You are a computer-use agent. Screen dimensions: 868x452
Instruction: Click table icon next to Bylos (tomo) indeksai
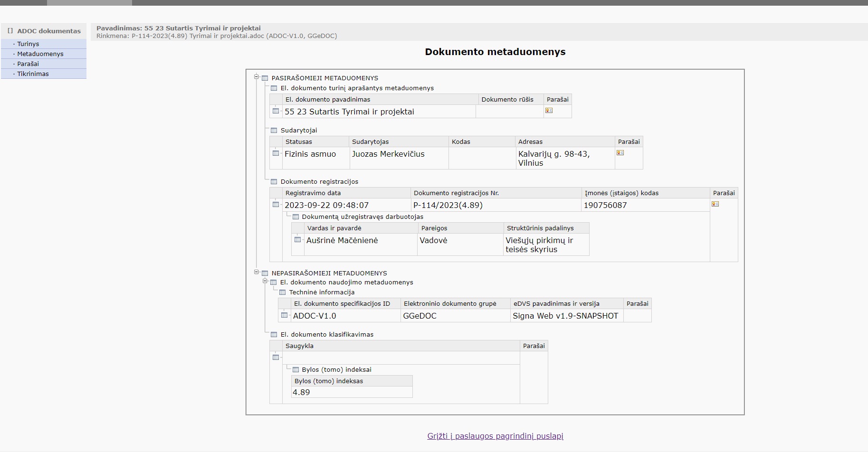(296, 370)
